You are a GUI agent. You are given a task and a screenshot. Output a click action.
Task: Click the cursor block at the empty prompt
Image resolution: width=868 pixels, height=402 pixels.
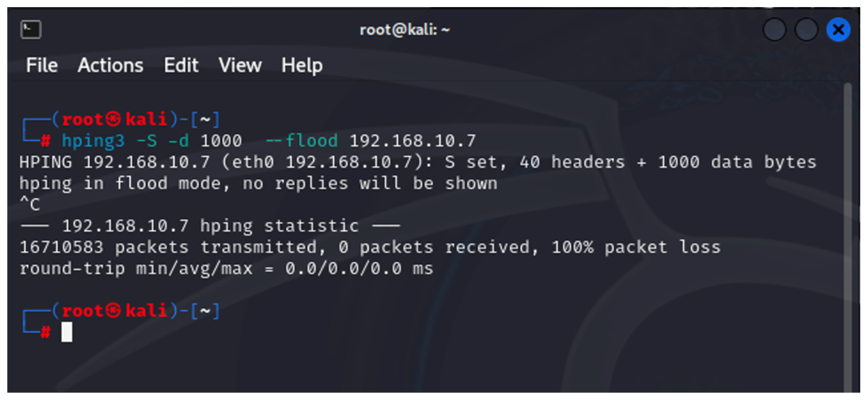[x=67, y=332]
